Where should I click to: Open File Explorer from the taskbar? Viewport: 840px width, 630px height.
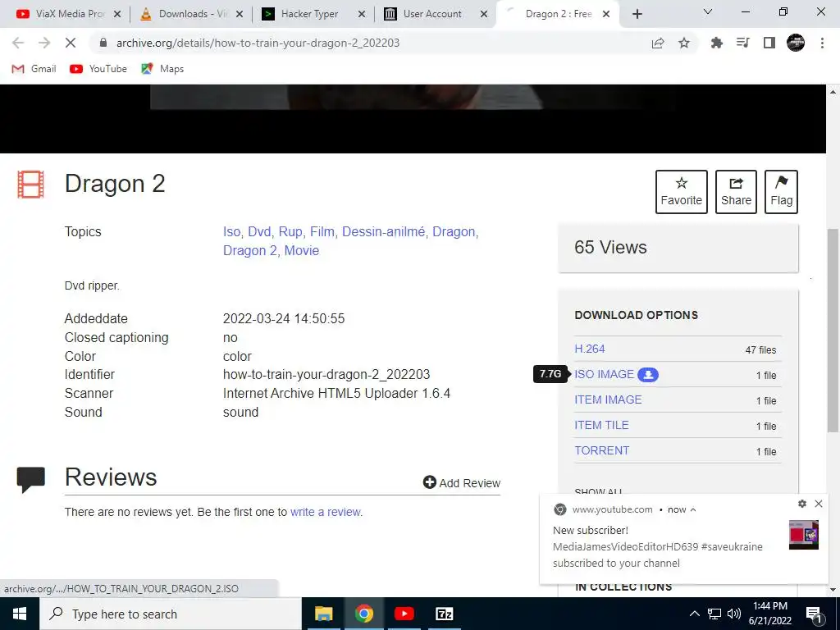click(x=323, y=614)
